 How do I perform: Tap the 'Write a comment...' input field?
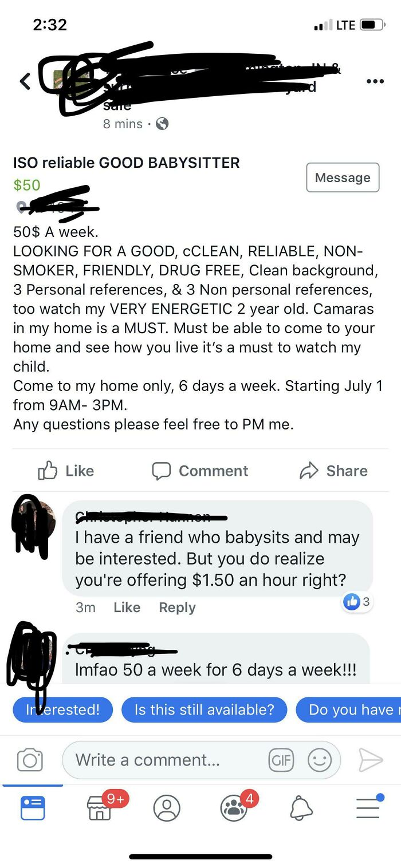pyautogui.click(x=160, y=760)
